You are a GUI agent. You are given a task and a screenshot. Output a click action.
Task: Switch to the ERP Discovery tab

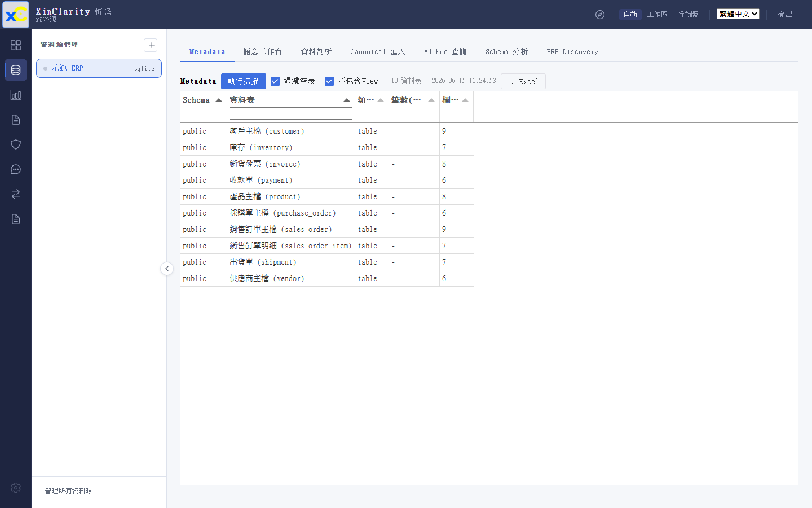click(x=572, y=51)
